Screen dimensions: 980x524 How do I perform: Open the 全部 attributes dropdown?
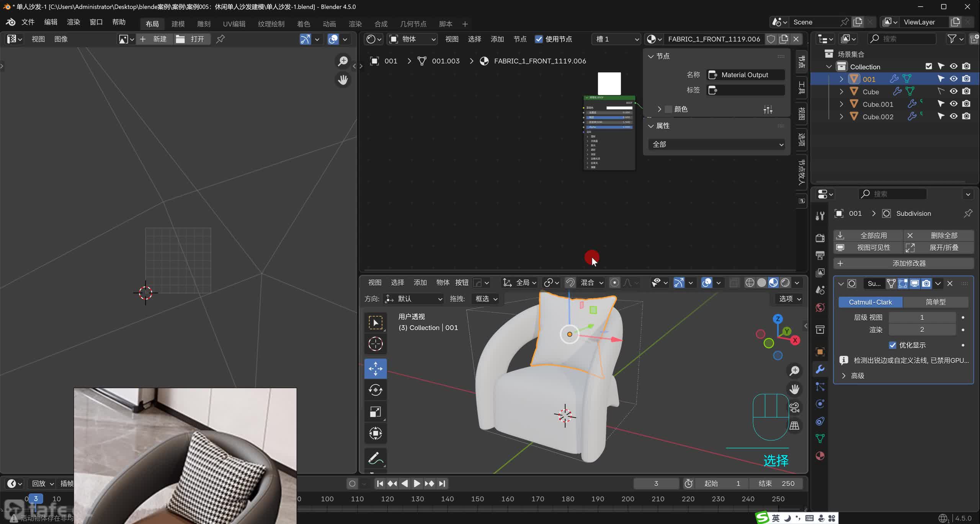click(x=717, y=144)
